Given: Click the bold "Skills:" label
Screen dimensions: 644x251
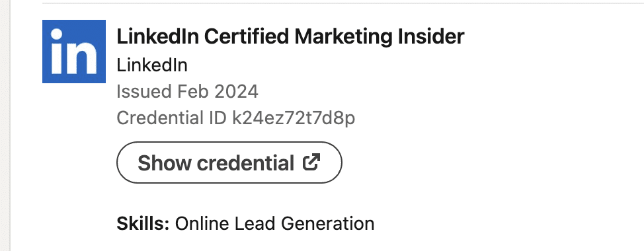Looking at the screenshot, I should pos(143,224).
